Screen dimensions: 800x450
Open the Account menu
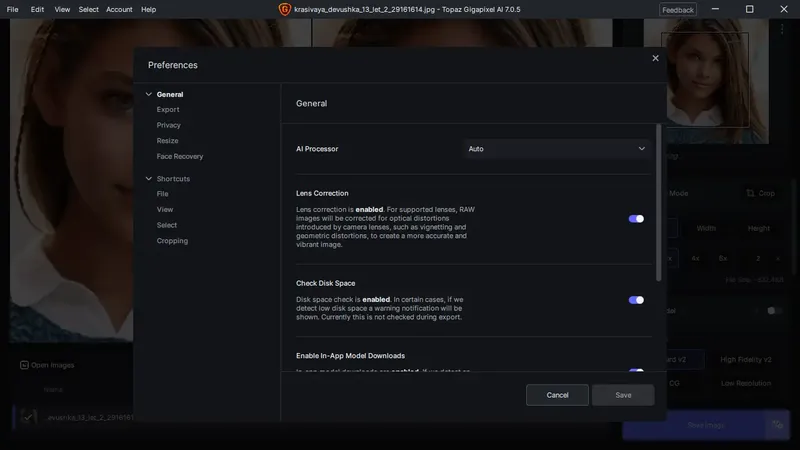point(119,9)
